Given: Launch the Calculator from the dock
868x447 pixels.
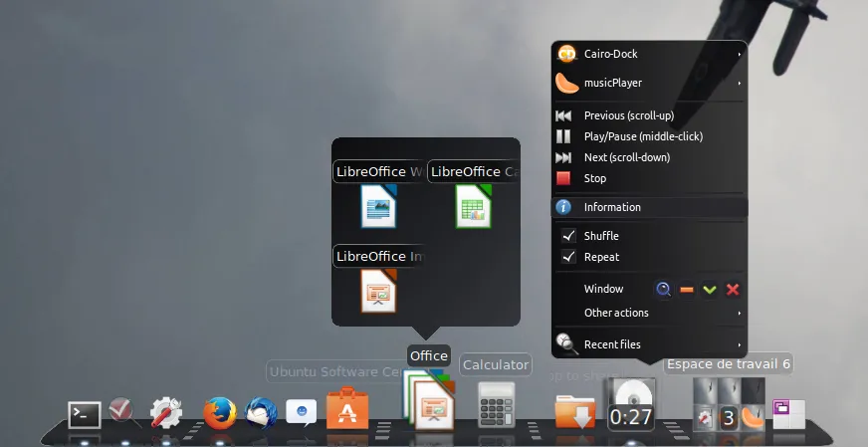Looking at the screenshot, I should click(495, 406).
